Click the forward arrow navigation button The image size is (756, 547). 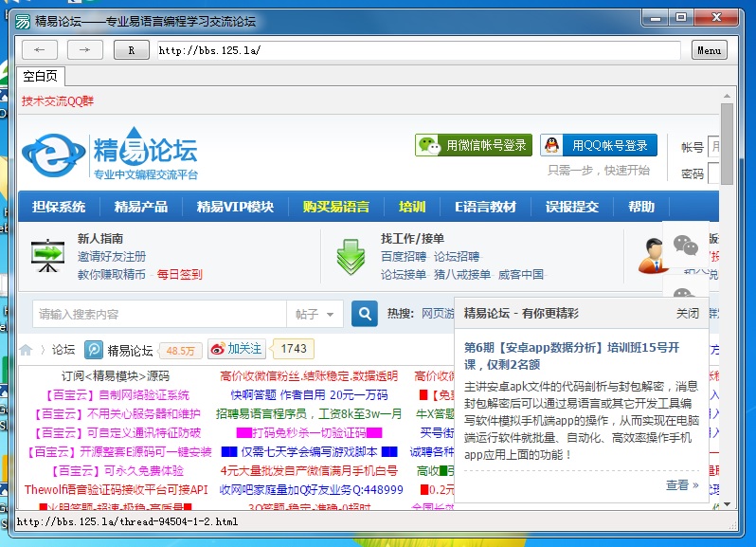85,49
